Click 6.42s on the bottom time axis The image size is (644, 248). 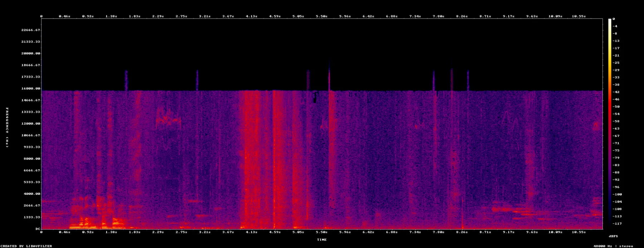pos(369,232)
